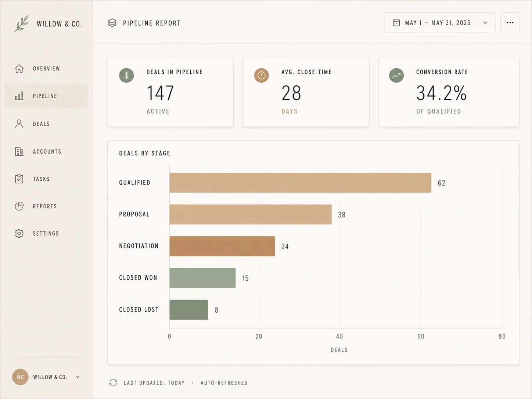Expand the date range chevron
This screenshot has height=399, width=532.
(485, 23)
